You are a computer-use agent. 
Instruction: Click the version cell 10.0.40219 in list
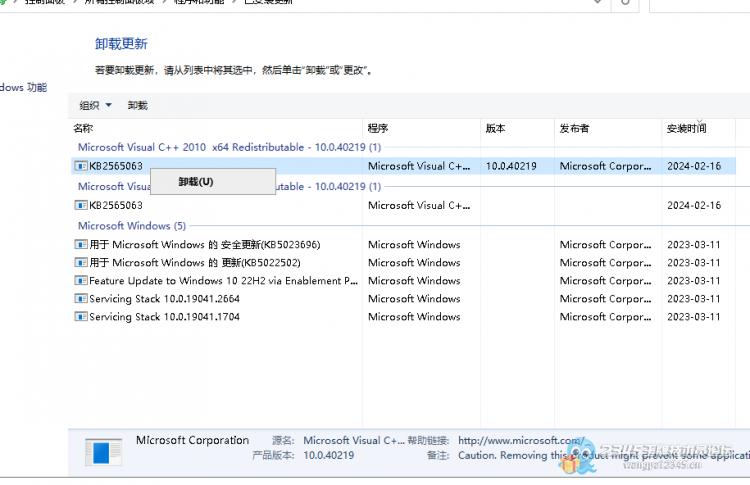(x=511, y=166)
